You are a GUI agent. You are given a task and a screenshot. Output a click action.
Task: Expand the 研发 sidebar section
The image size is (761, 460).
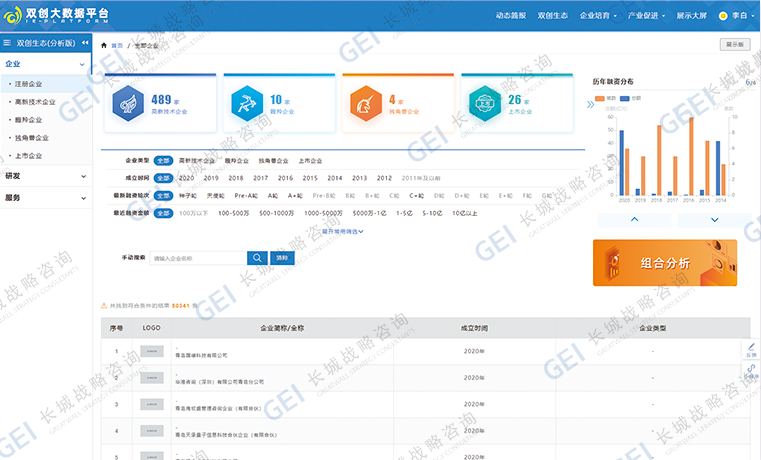click(x=46, y=176)
